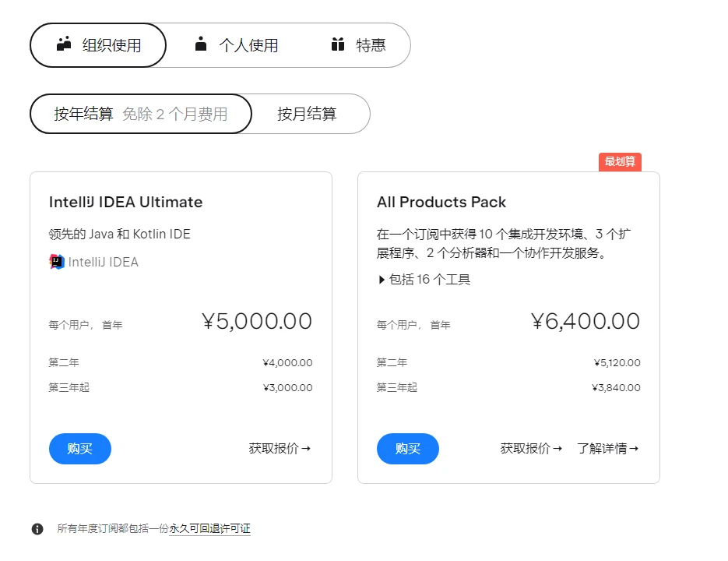Click the organization people icon
The image size is (728, 561).
click(x=64, y=44)
